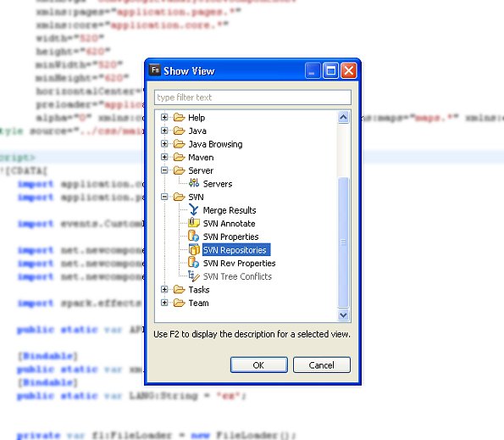Focus the type filter text field
The image size is (504, 440).
252,97
